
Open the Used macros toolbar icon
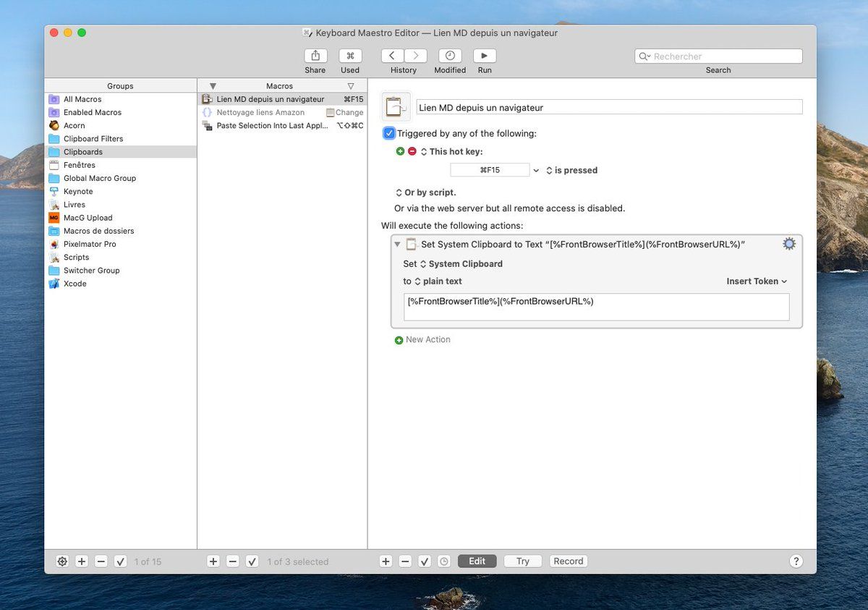click(x=350, y=56)
